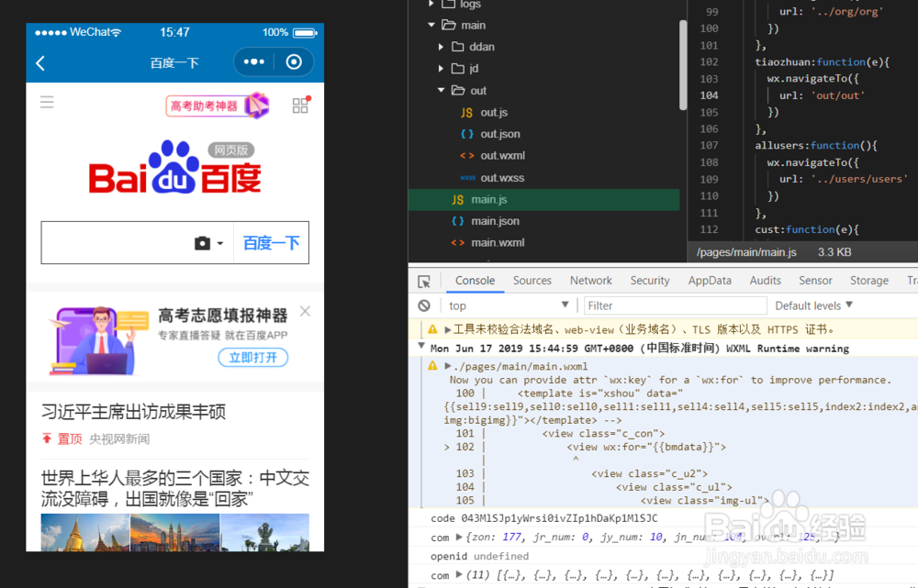
Task: Expand the com (11) array log
Action: point(460,574)
